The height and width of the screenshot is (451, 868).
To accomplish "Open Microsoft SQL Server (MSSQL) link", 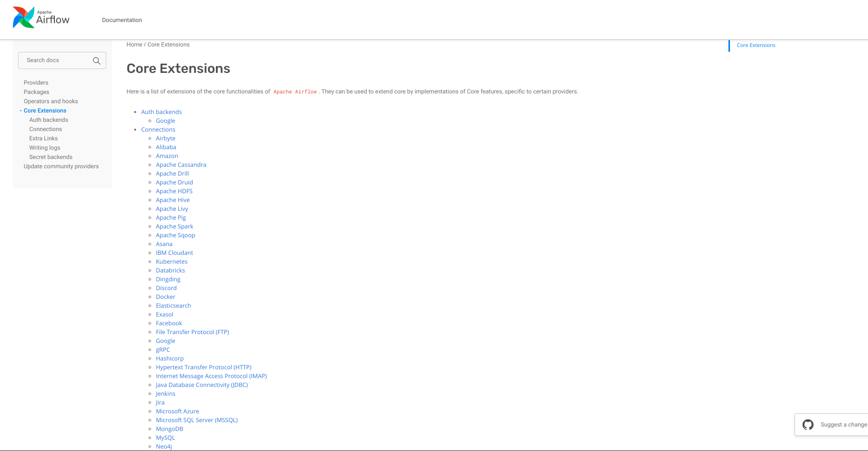I will coord(197,420).
